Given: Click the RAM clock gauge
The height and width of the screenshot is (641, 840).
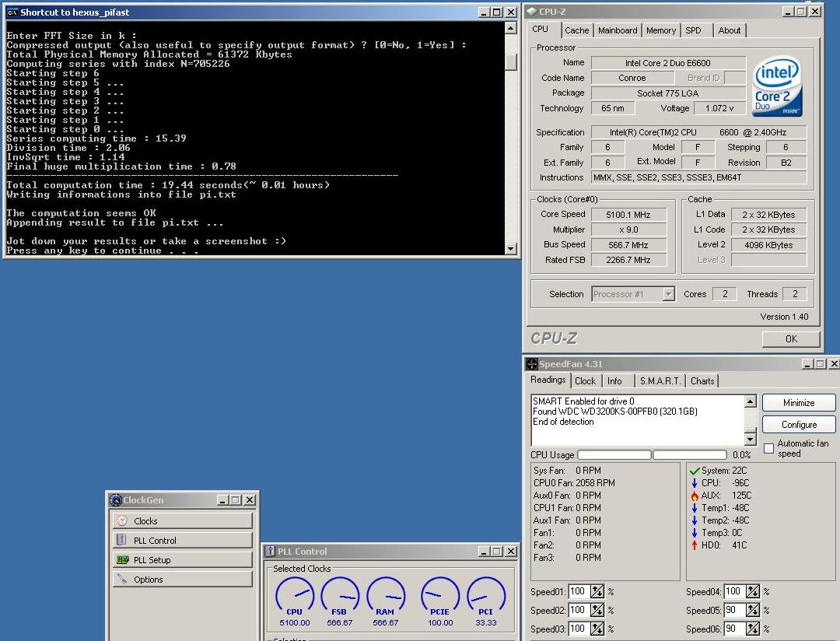Looking at the screenshot, I should coord(386,596).
